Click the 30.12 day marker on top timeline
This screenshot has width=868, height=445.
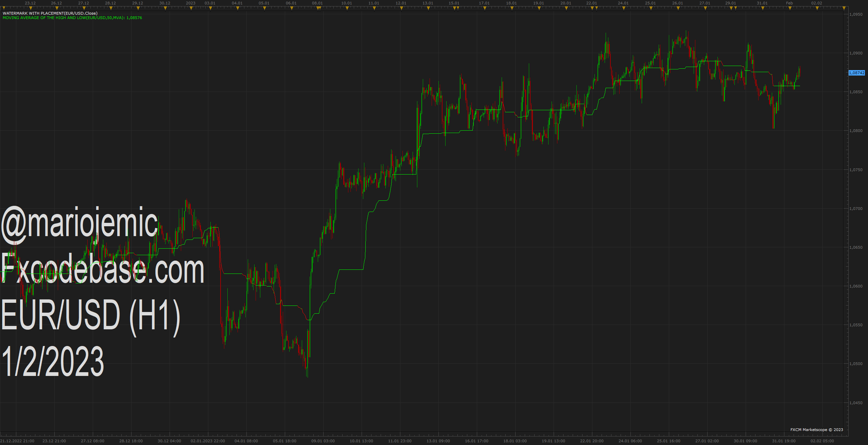pos(165,3)
